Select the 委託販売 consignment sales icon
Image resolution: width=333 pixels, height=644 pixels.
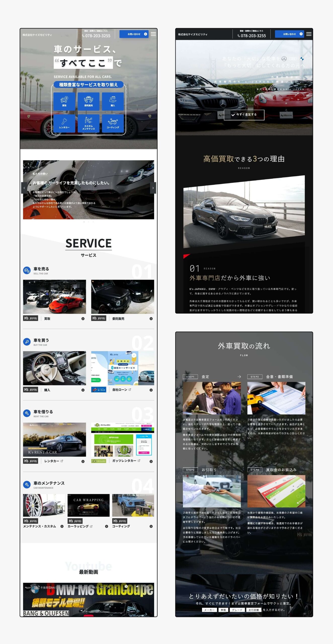[x=88, y=101]
